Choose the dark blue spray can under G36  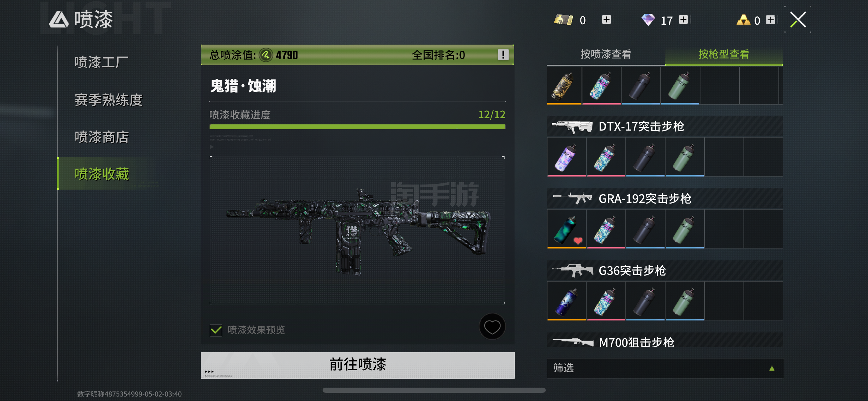pyautogui.click(x=567, y=301)
